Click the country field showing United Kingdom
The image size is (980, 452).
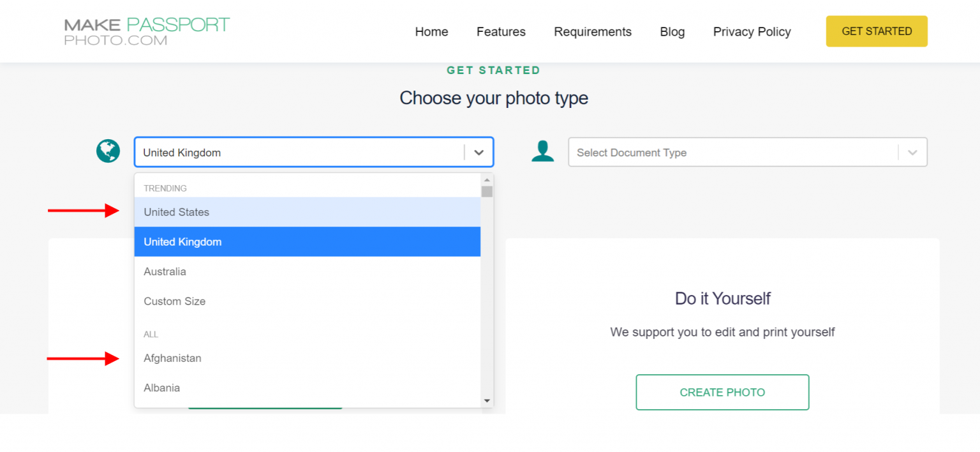314,153
